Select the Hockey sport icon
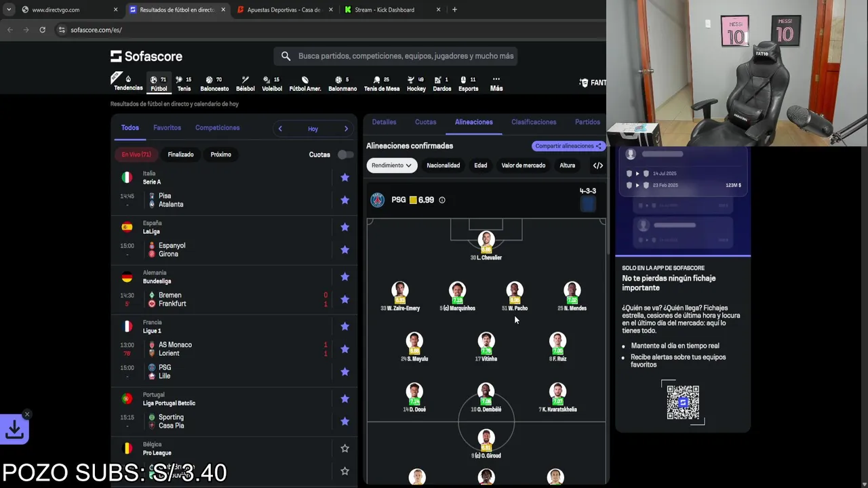This screenshot has height=488, width=868. (x=416, y=83)
